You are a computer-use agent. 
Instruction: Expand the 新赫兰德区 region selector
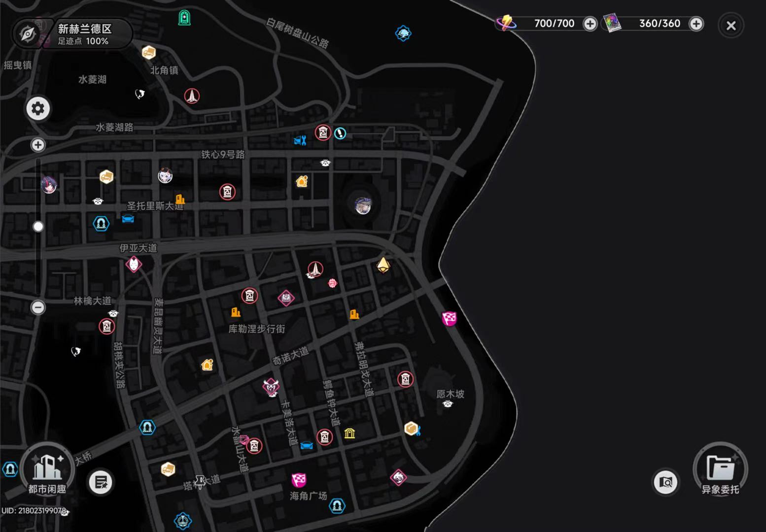(85, 34)
